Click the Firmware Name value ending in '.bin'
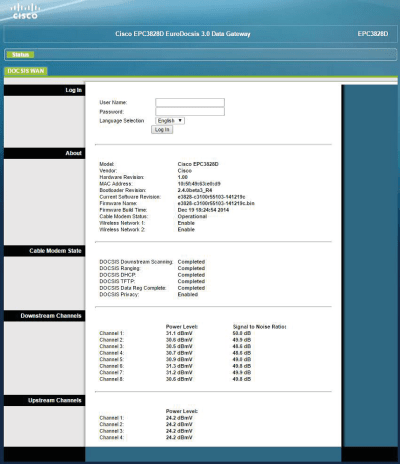This screenshot has width=400, height=464. (216, 203)
